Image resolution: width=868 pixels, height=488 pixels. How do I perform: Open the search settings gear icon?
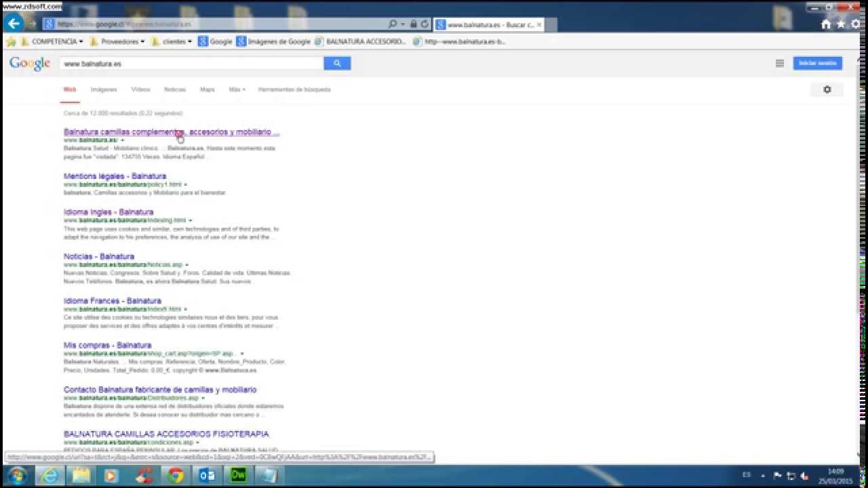[x=827, y=89]
